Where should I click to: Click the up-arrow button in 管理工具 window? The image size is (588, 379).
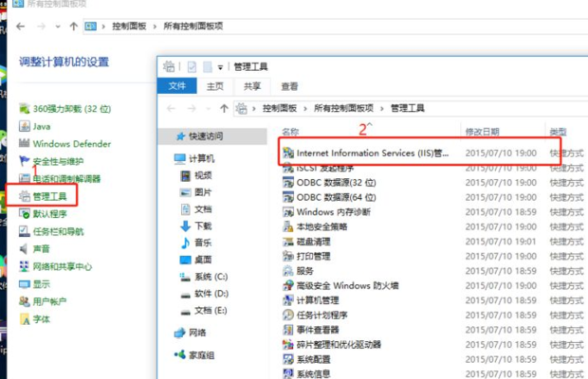click(x=224, y=109)
